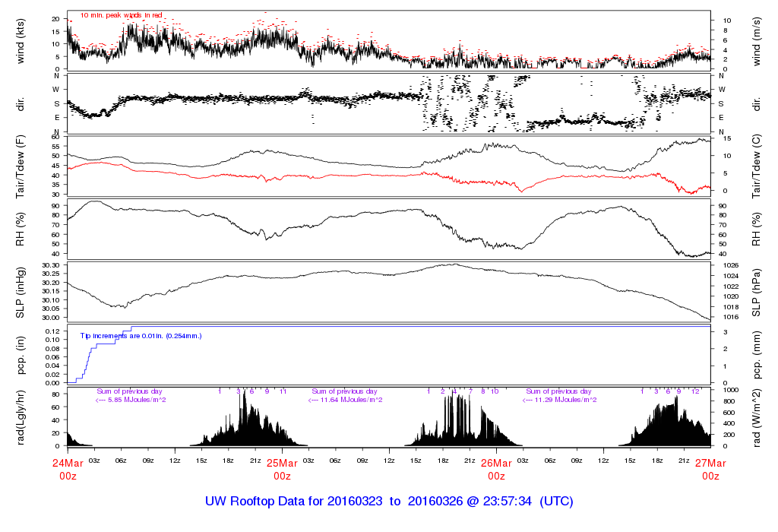
Task: Click the '24Mar' date marker
Action: 68,463
